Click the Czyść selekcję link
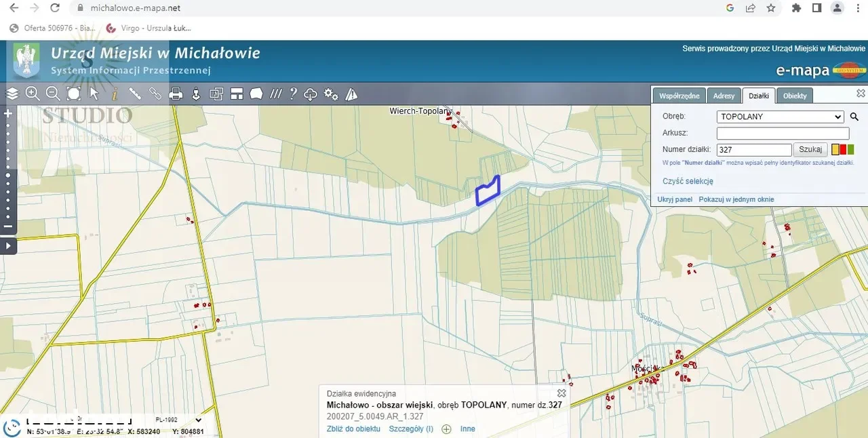The height and width of the screenshot is (438, 868). coord(688,181)
